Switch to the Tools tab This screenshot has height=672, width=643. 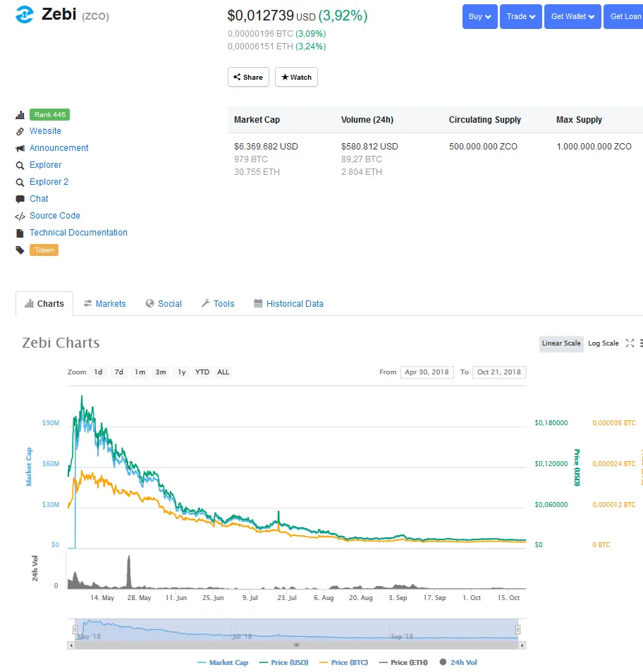(x=218, y=304)
